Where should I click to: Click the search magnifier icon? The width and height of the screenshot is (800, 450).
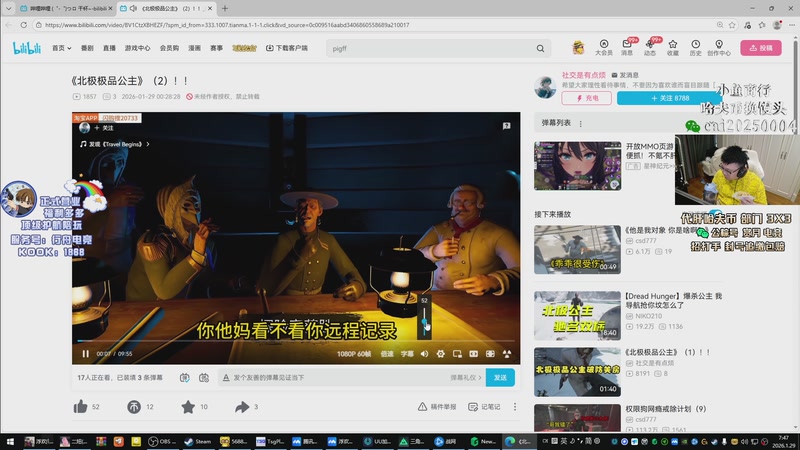[x=540, y=48]
